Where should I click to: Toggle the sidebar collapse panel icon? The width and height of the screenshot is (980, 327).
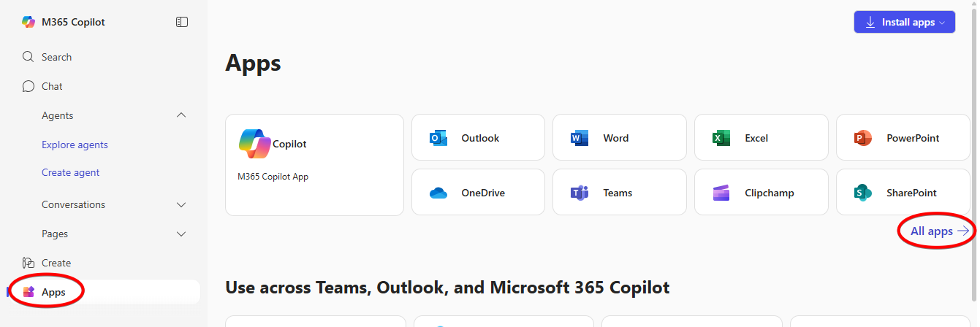coord(182,22)
